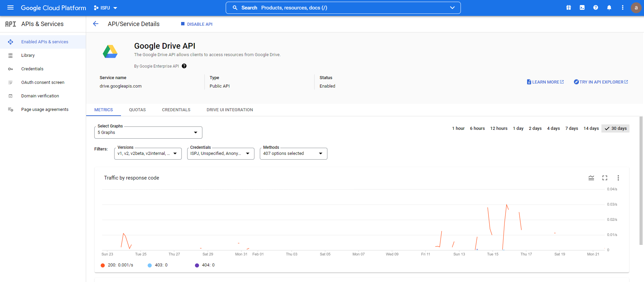Screen dimensions: 644x282
Task: Select the 6 hours time range
Action: click(x=477, y=128)
